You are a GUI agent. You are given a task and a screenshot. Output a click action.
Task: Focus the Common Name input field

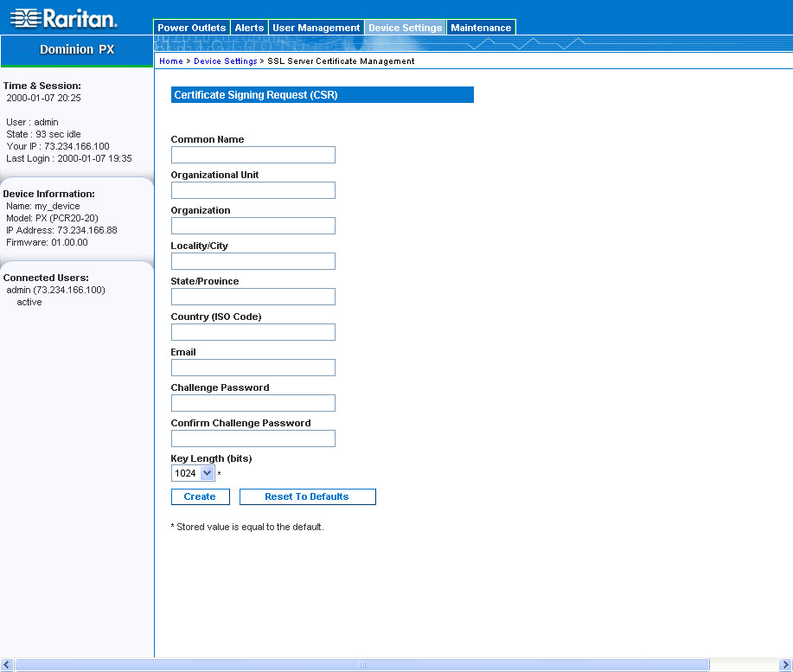253,155
